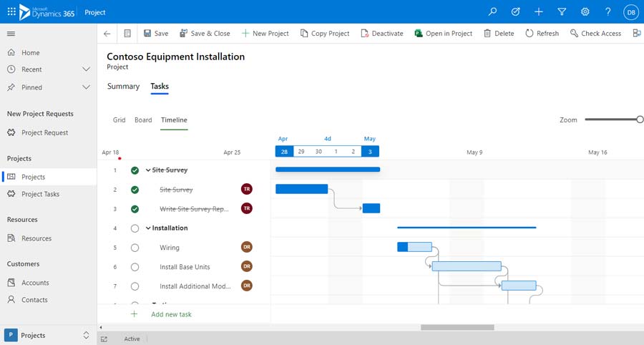Open the task flow assistant icon

[x=515, y=12]
